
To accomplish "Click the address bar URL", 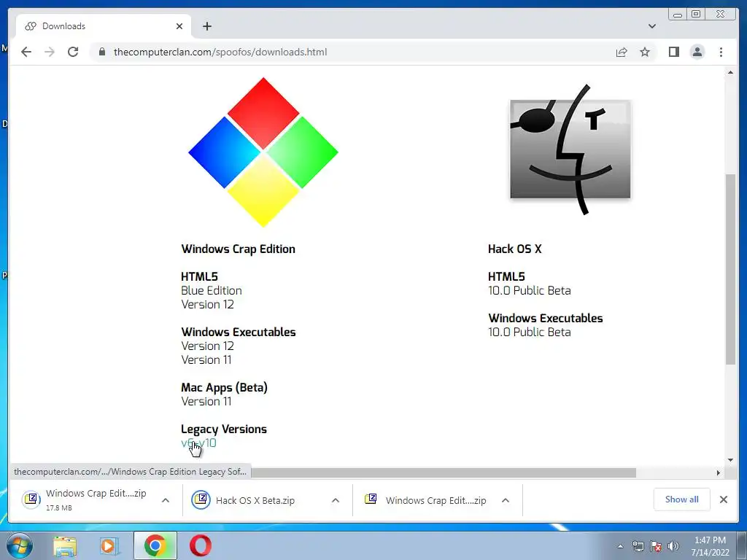I will (220, 52).
